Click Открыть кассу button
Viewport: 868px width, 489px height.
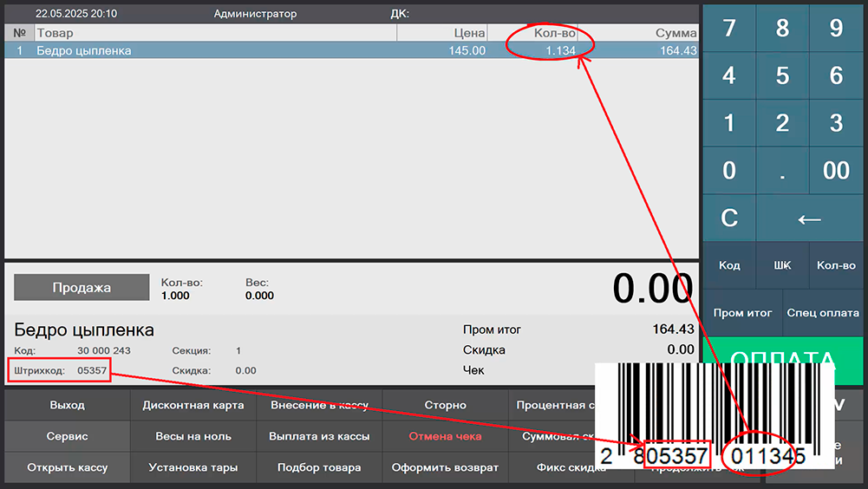point(68,467)
